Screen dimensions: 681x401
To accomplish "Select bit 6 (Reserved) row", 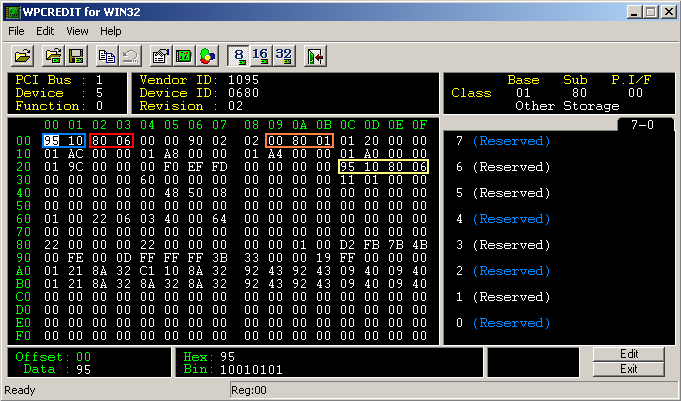I will coord(503,167).
